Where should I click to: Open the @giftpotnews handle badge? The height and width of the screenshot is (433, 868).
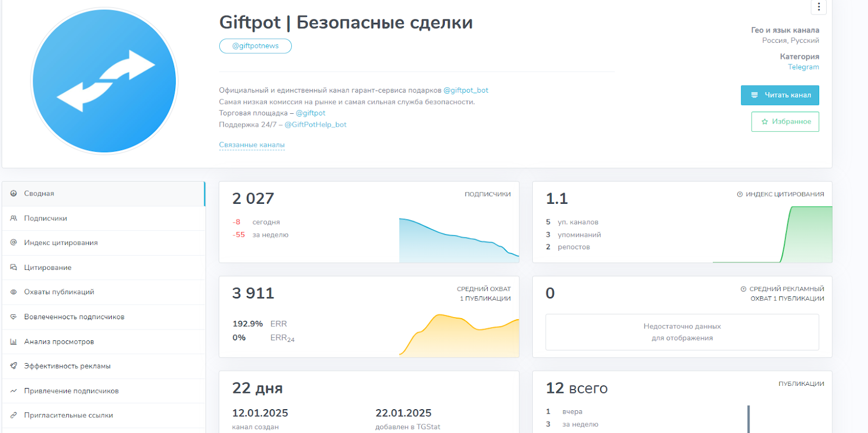[255, 46]
